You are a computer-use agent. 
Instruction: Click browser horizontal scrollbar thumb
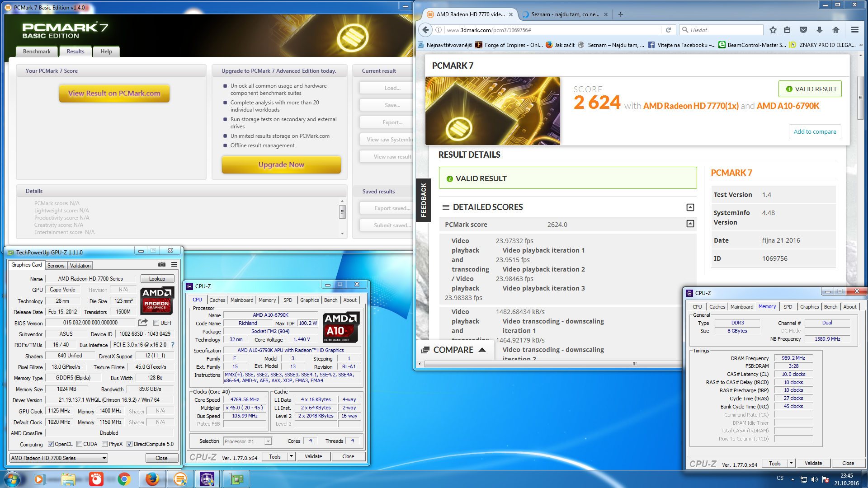[634, 364]
